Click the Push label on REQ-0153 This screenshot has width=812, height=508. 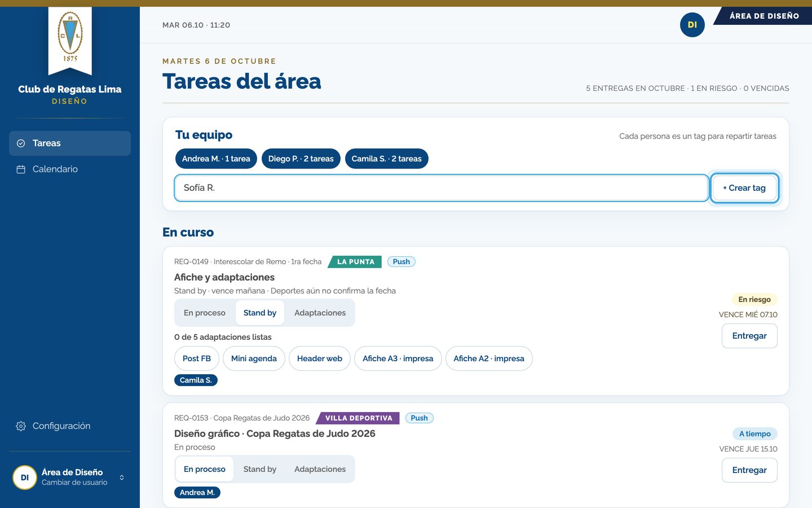point(419,418)
